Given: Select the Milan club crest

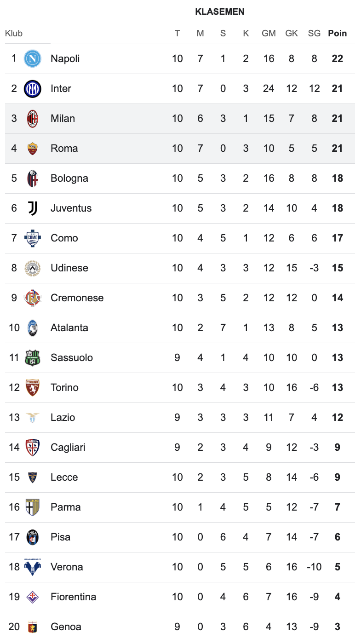Looking at the screenshot, I should pos(33,118).
